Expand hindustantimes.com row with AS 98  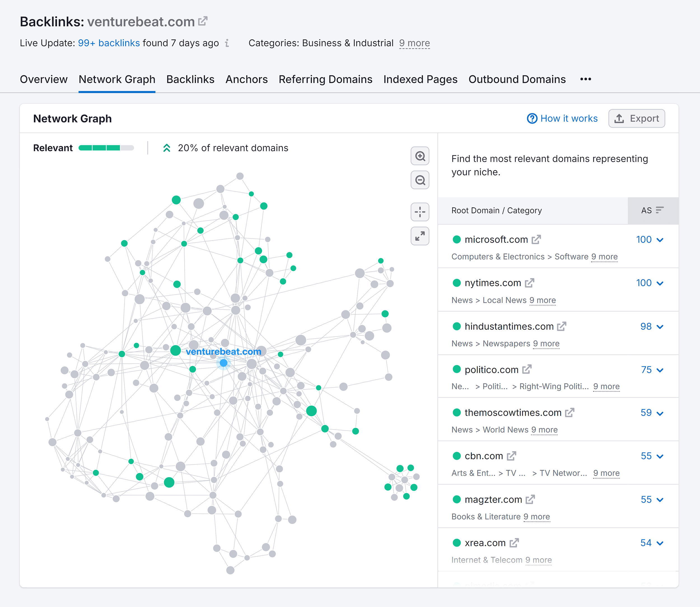660,326
